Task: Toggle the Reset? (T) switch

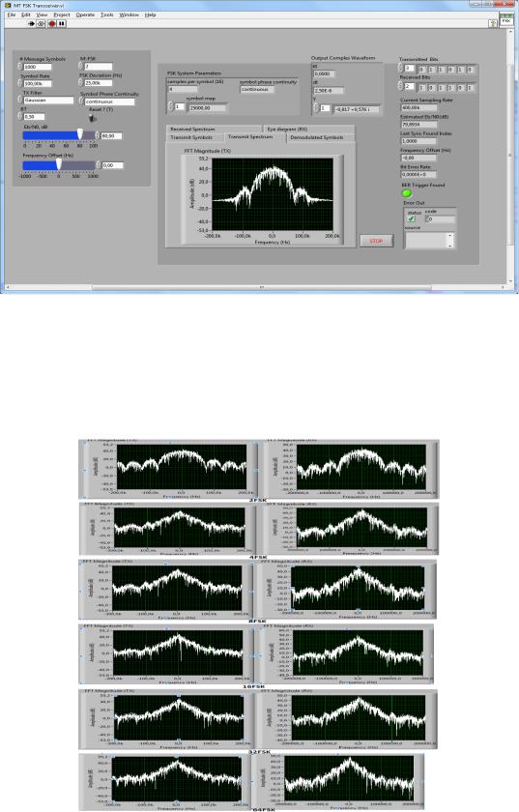Action: click(x=93, y=118)
